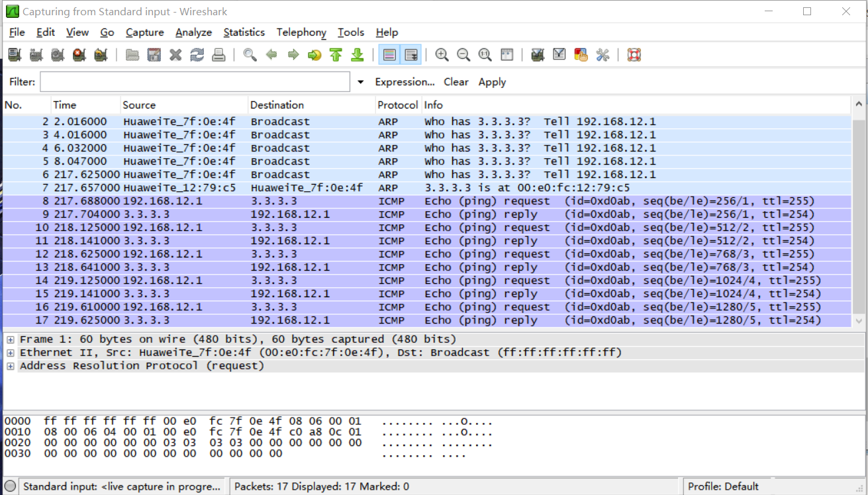Viewport: 868px width, 495px height.
Task: Open help lifebuoy icon
Action: point(634,55)
